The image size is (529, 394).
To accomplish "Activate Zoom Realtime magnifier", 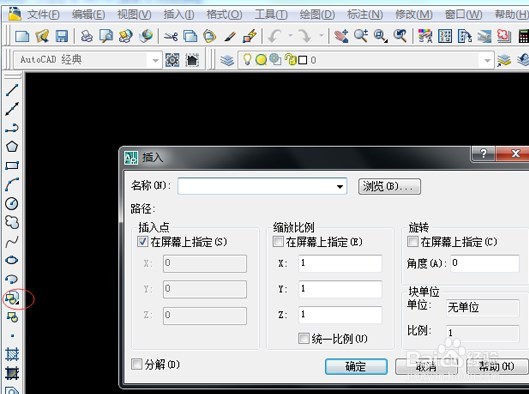I will click(x=361, y=36).
